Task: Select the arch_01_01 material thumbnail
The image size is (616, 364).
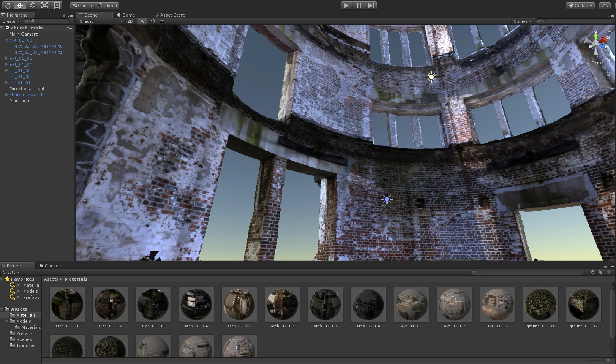Action: [67, 305]
